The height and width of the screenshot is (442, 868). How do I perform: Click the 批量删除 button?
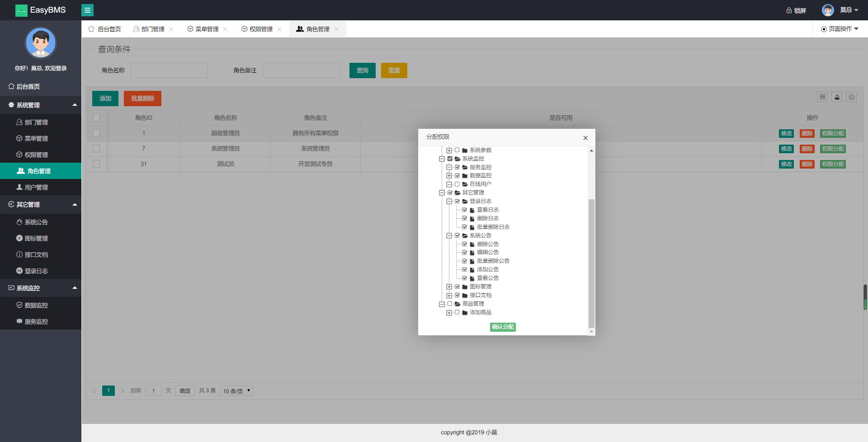click(143, 99)
